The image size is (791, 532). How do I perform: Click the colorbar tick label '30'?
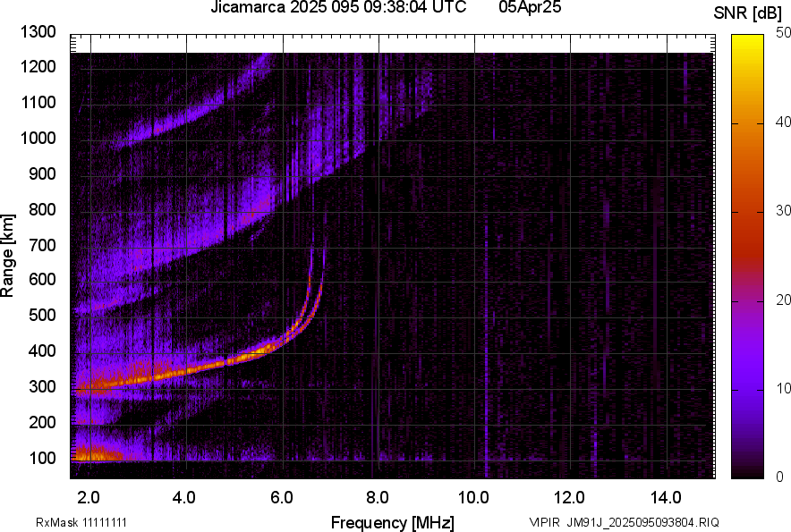(x=783, y=210)
